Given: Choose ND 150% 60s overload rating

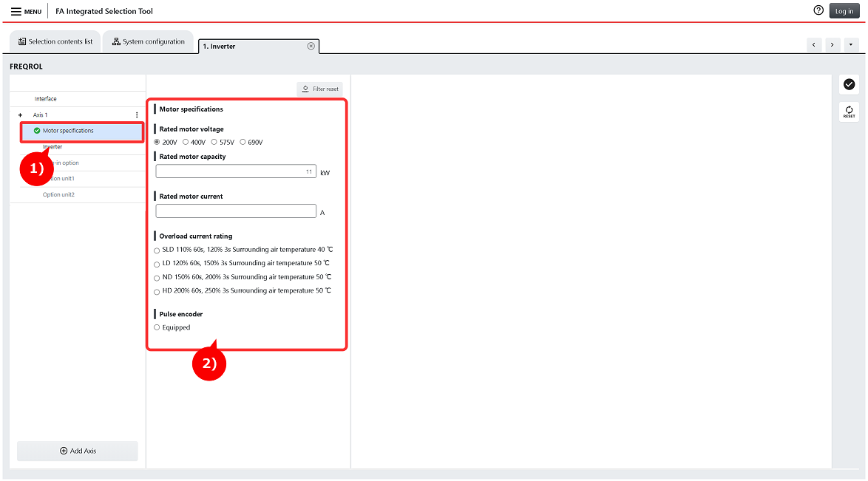Looking at the screenshot, I should [x=157, y=278].
